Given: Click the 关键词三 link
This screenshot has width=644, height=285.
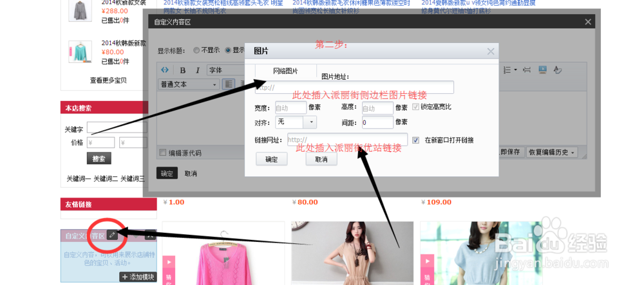Looking at the screenshot, I should (132, 179).
